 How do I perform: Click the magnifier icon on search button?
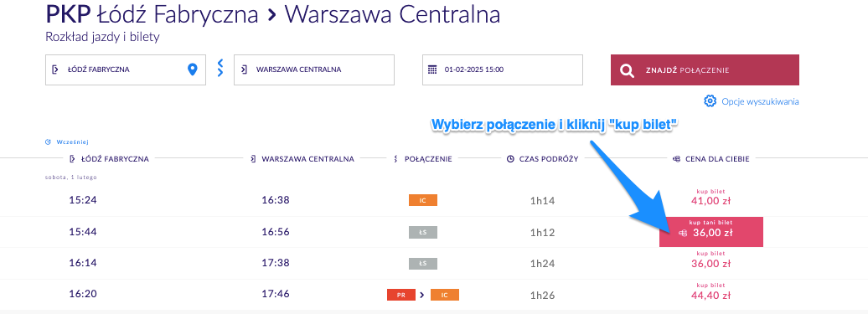[x=627, y=70]
